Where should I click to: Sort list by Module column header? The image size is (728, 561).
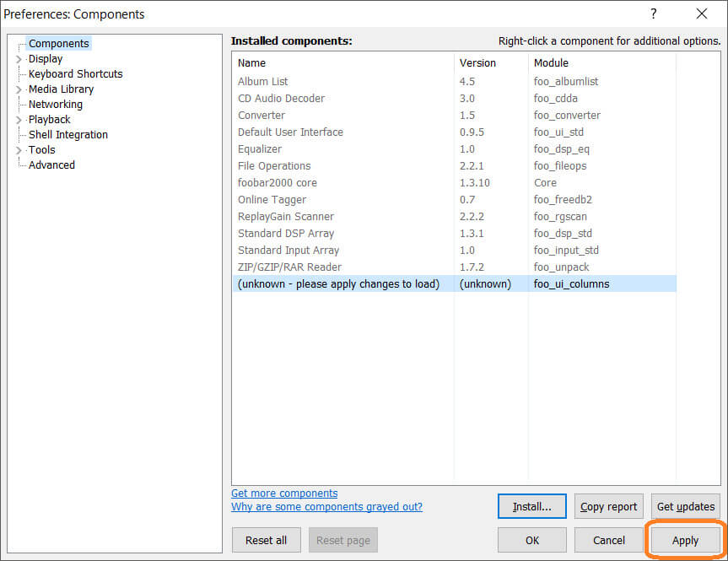(602, 62)
